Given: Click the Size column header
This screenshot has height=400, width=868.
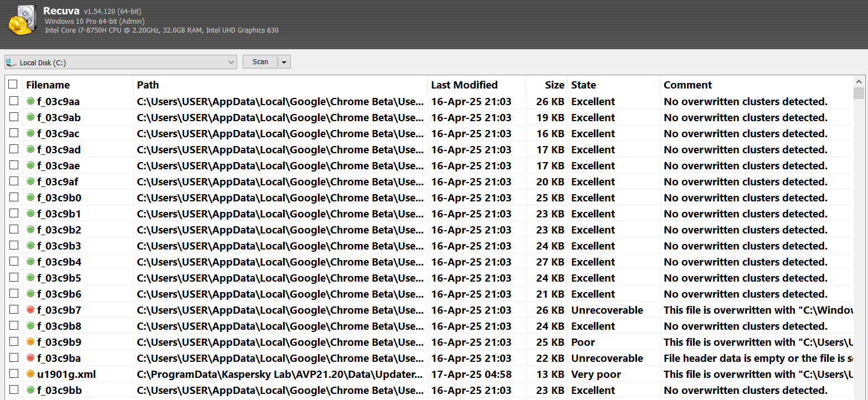Looking at the screenshot, I should (554, 85).
